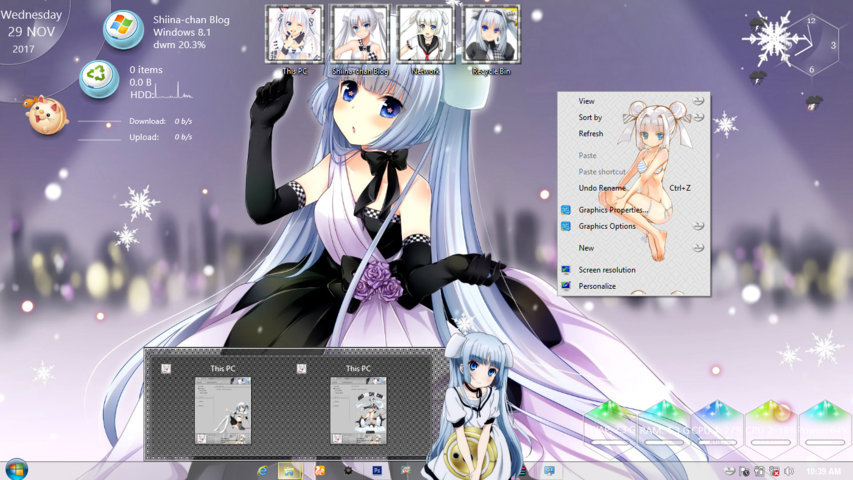Image resolution: width=853 pixels, height=480 pixels.
Task: Click the 'Upload: 0 b/s' network text
Action: click(160, 137)
